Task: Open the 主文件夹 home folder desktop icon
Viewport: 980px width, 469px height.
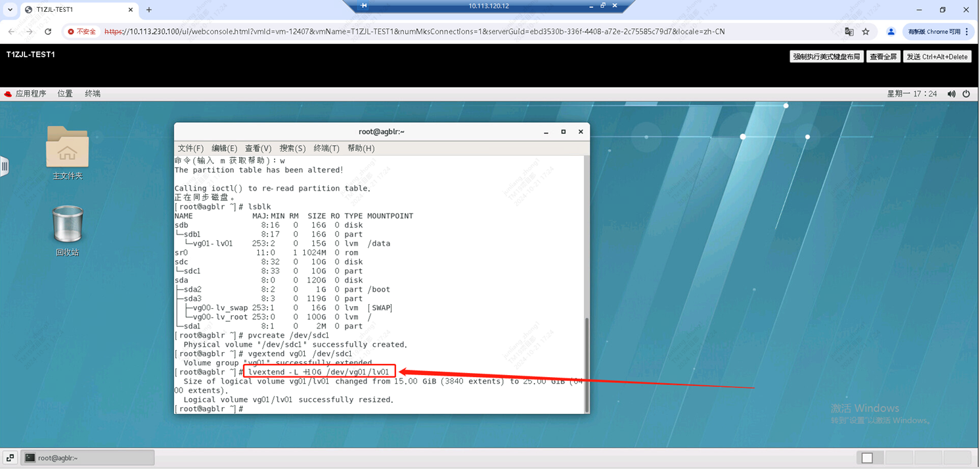Action: coord(67,147)
